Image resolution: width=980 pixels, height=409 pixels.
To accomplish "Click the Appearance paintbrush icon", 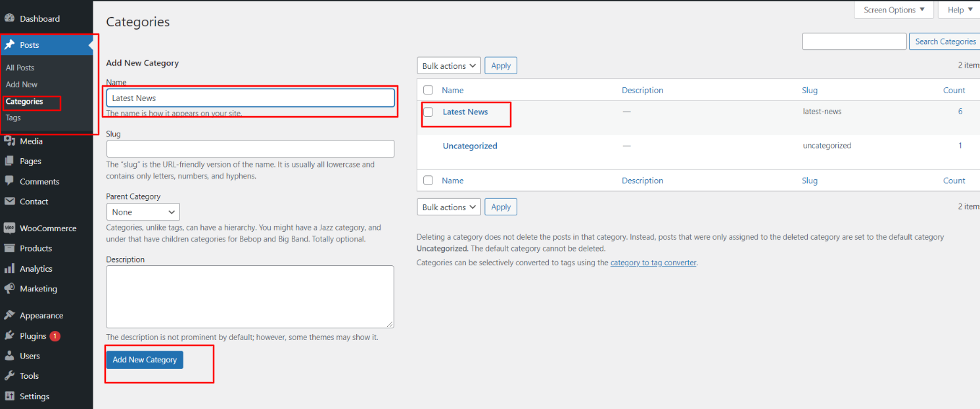I will tap(9, 315).
